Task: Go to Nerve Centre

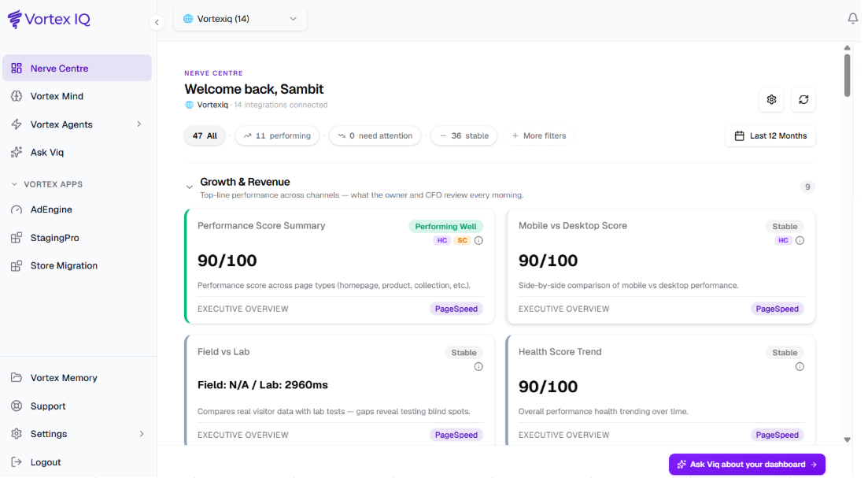Action: point(77,69)
